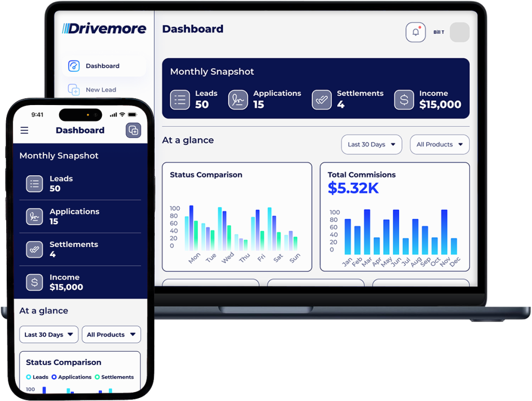
Task: Click the user profile avatar thumbnail
Action: coord(459,32)
